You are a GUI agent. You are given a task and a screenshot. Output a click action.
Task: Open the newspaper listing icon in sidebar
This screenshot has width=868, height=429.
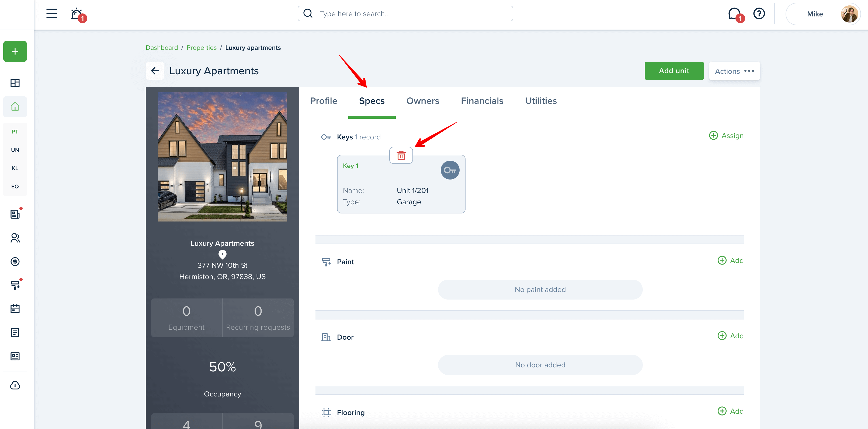coord(15,356)
